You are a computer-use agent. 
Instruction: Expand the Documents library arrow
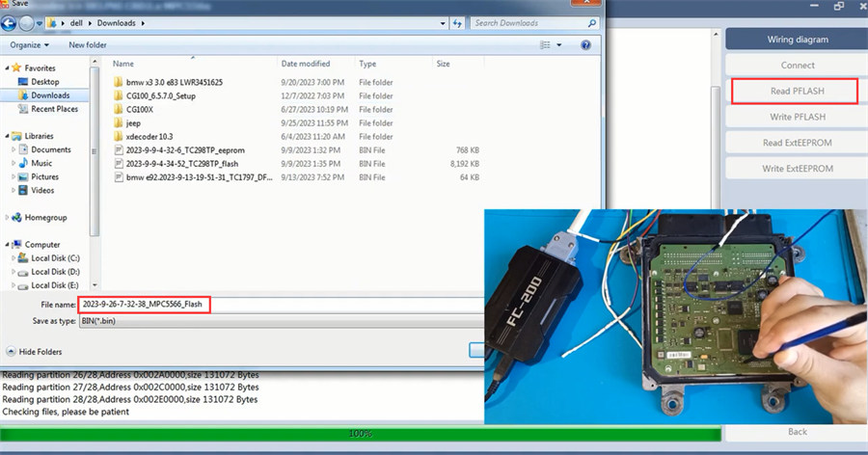tap(14, 149)
